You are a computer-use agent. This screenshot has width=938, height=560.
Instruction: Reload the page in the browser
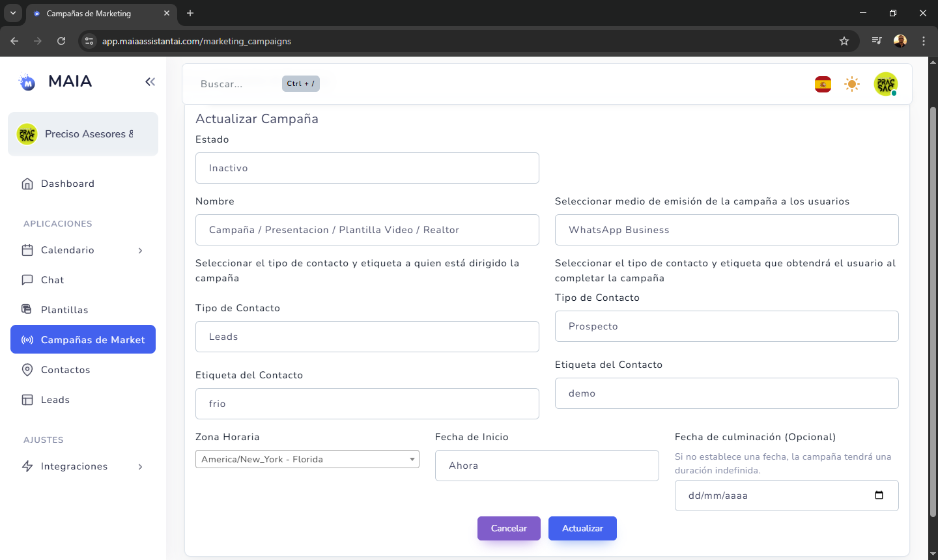click(61, 41)
